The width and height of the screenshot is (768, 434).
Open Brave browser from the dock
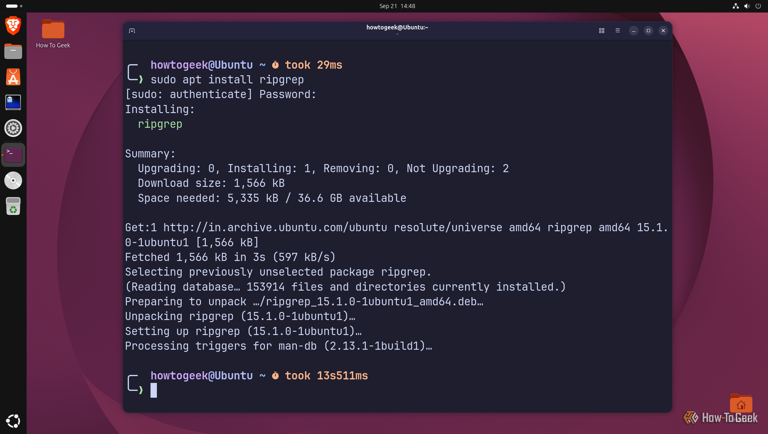coord(13,25)
